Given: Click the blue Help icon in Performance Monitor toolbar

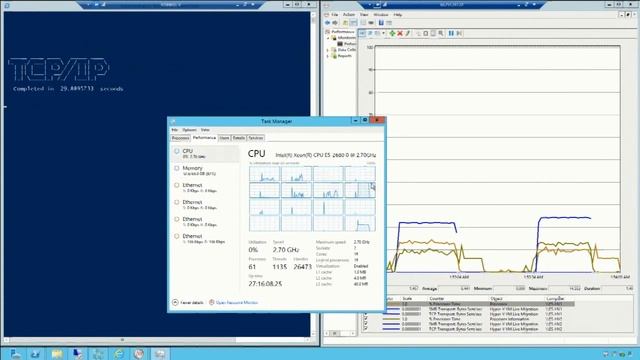Looking at the screenshot, I should click(381, 23).
